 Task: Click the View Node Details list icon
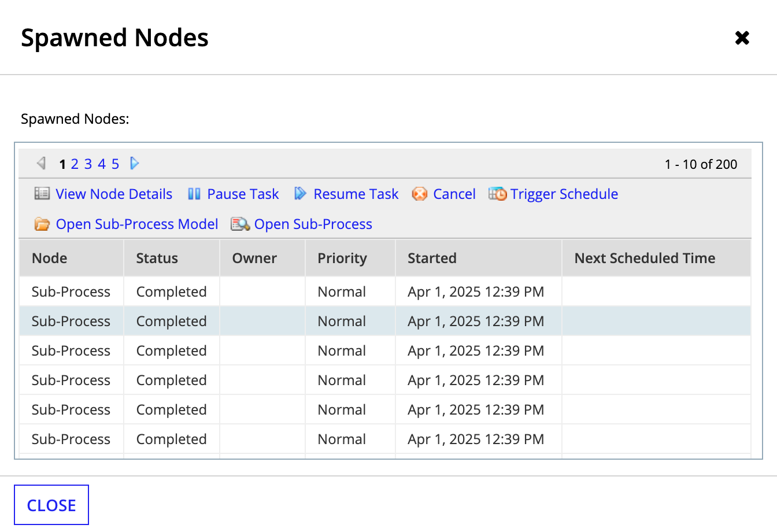pos(42,194)
